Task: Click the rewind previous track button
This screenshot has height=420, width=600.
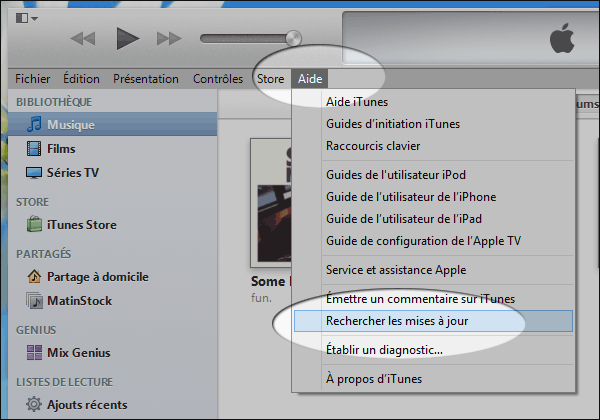Action: [x=83, y=39]
